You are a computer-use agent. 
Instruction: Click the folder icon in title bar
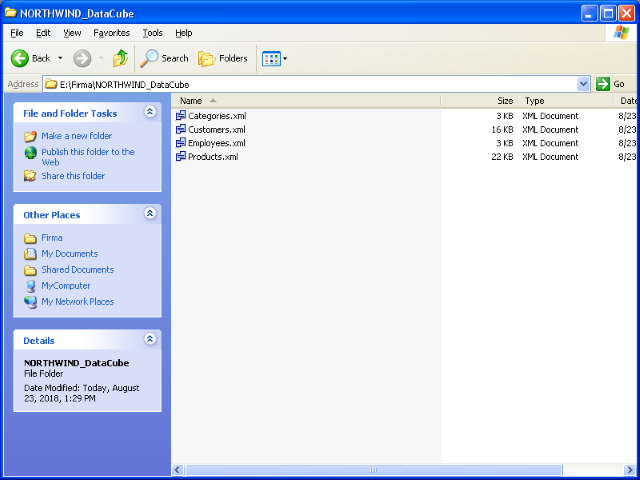coord(11,13)
